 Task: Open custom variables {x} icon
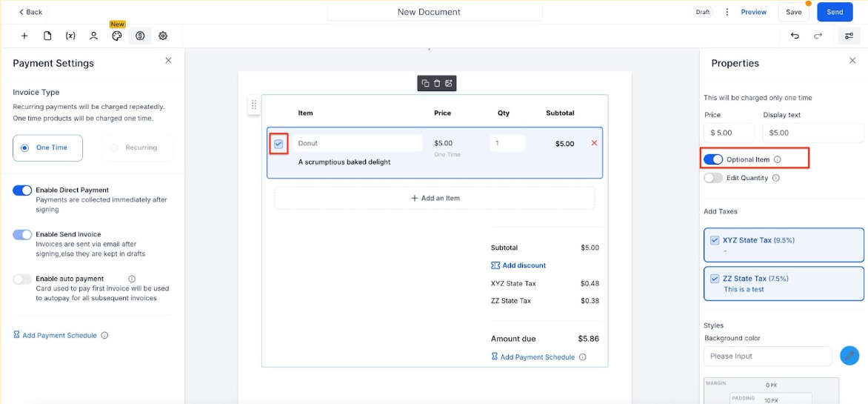click(70, 36)
